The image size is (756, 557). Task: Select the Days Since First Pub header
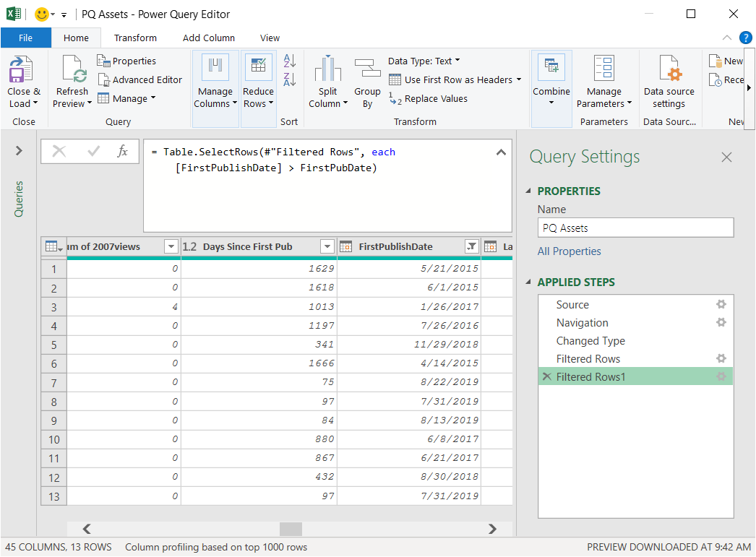tap(247, 246)
